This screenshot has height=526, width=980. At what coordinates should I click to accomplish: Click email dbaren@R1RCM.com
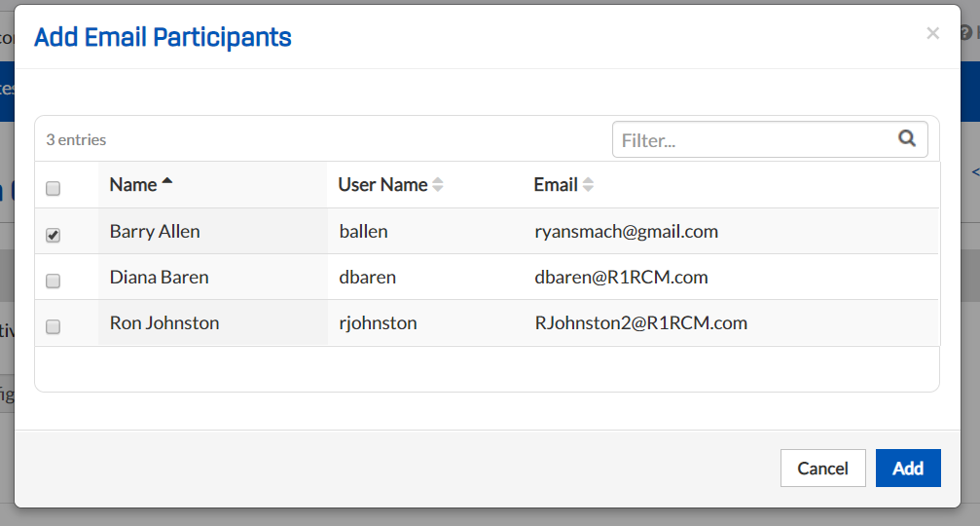(x=621, y=277)
